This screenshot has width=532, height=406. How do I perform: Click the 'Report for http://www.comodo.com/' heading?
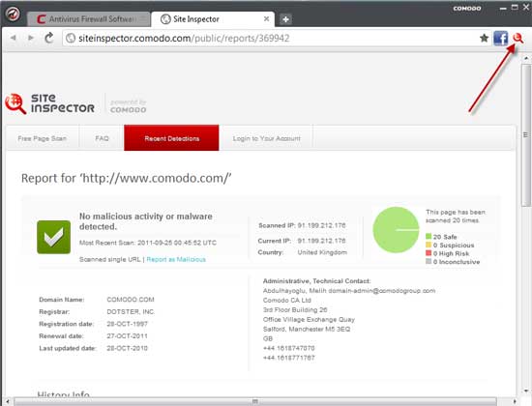tap(126, 178)
